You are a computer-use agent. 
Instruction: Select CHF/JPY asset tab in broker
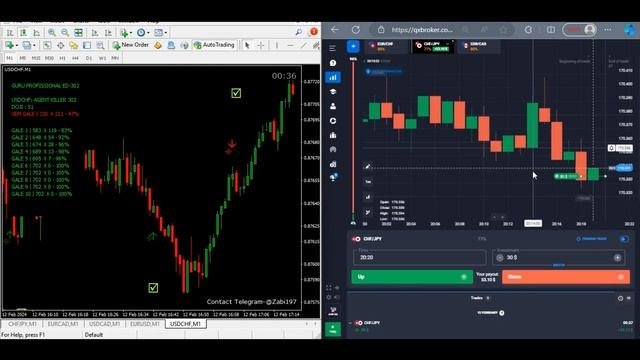[432, 46]
